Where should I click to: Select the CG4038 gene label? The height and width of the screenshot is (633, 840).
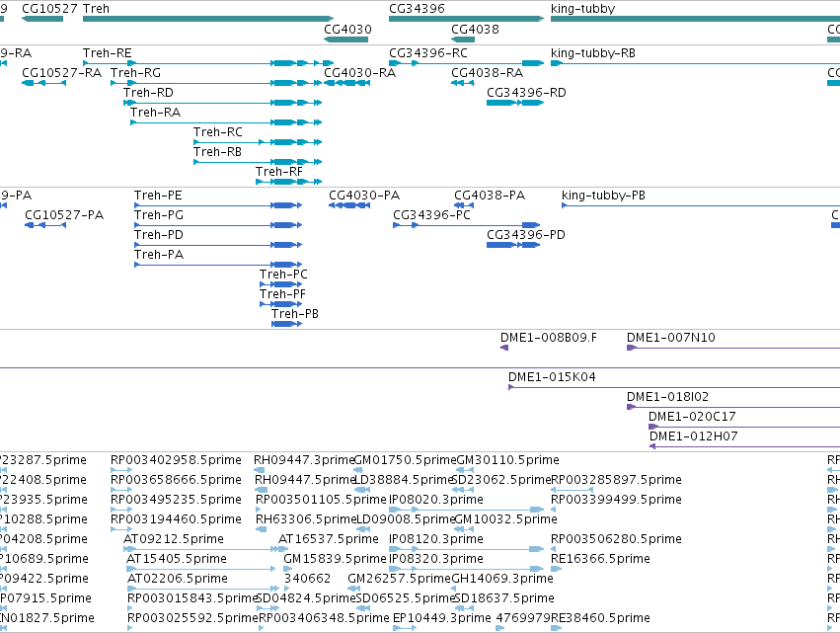475,30
